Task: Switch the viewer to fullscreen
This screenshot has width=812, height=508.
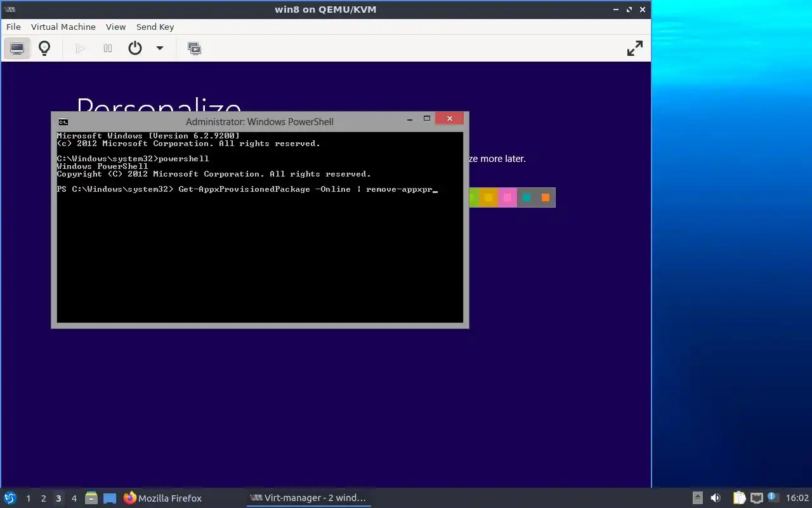Action: point(635,48)
